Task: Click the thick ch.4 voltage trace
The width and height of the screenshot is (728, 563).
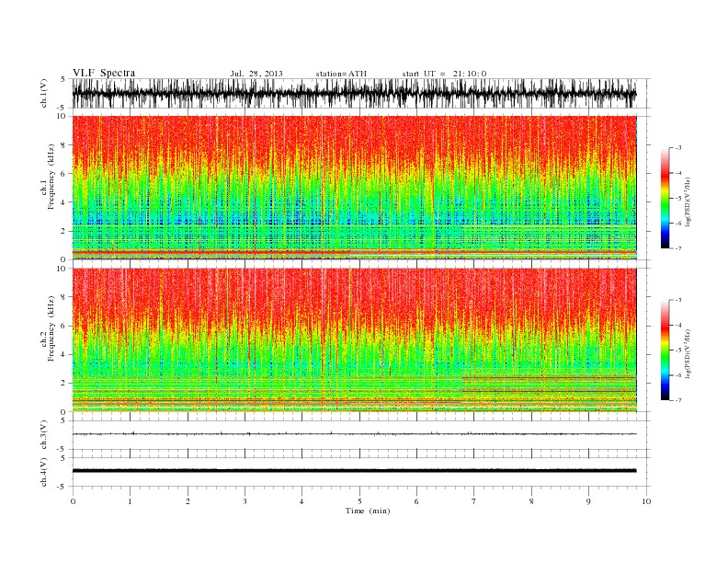Action: click(x=354, y=471)
